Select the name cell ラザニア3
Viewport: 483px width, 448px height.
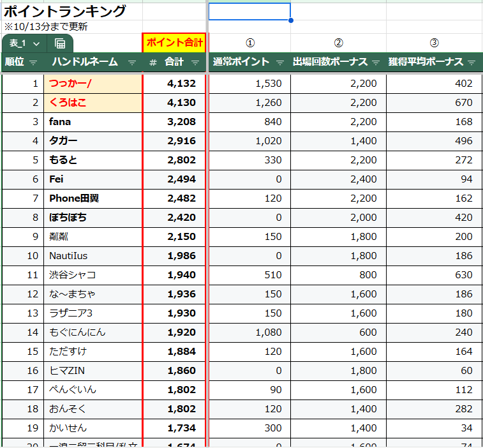coord(93,313)
